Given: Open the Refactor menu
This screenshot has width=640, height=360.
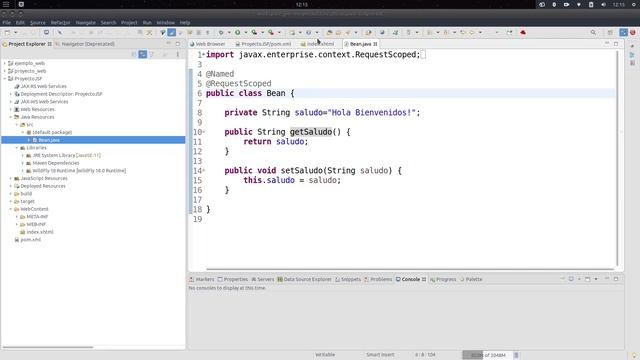Looking at the screenshot, I should (x=60, y=22).
